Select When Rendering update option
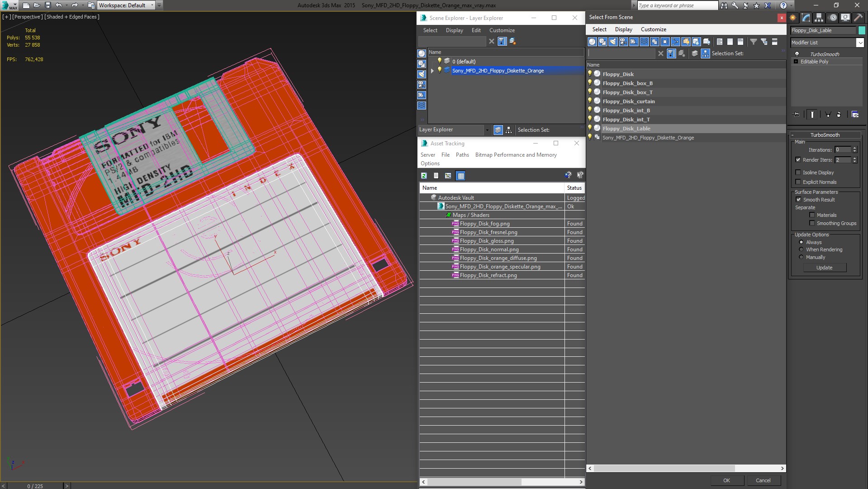 801,249
